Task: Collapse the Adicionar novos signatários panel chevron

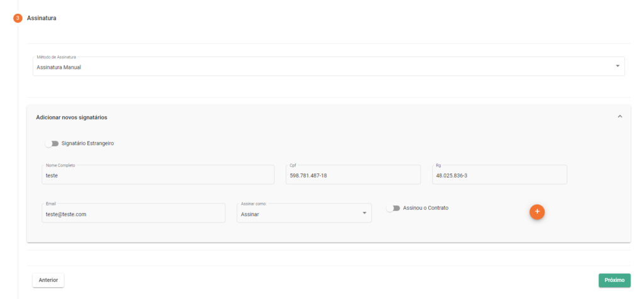Action: coord(619,117)
